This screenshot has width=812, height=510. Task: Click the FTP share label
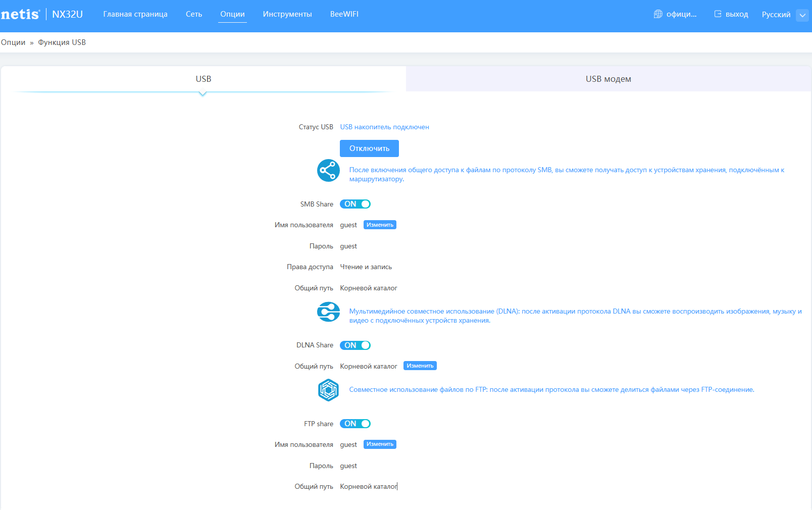coord(319,424)
